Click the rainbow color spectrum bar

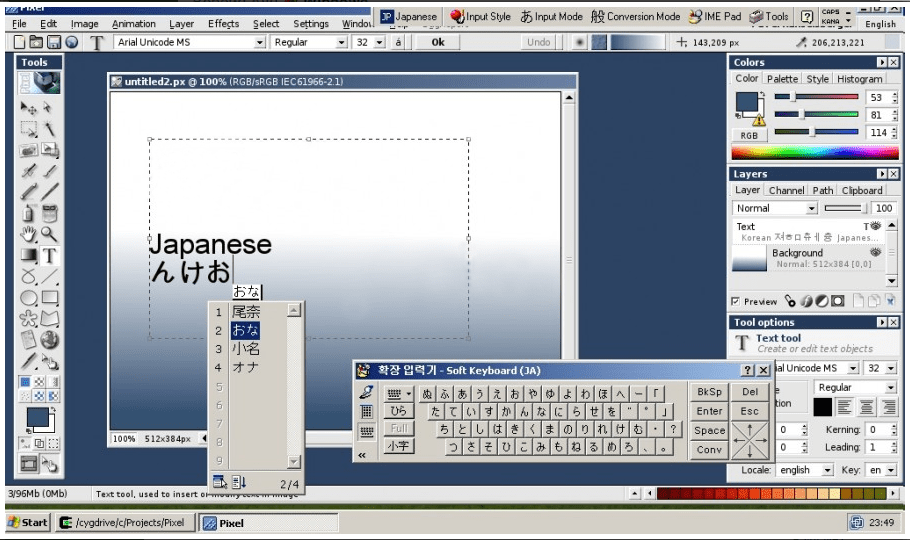pyautogui.click(x=815, y=153)
